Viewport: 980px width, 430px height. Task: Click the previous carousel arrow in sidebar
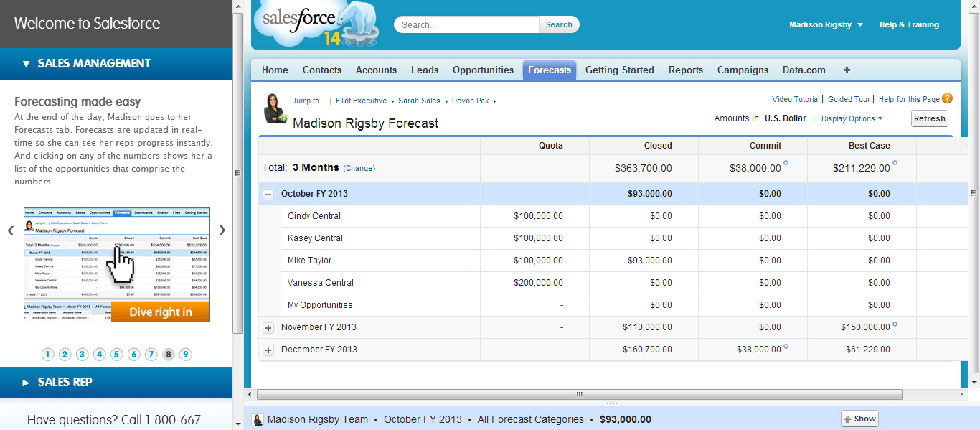coord(11,230)
